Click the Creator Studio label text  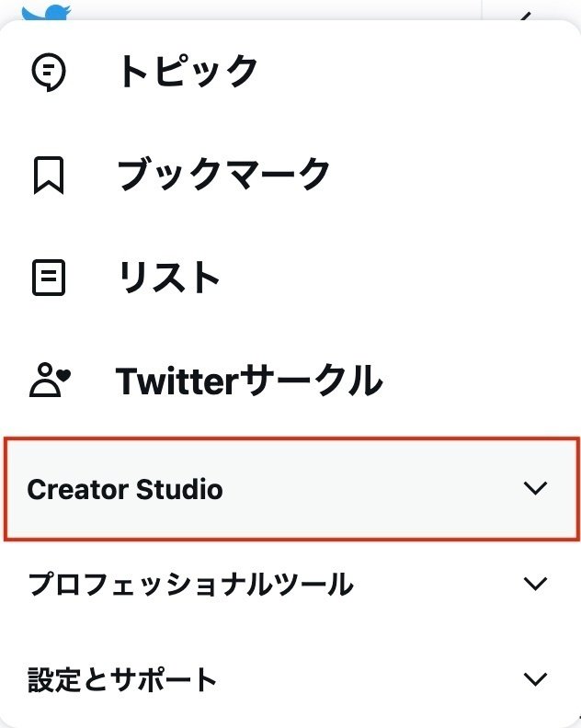(x=125, y=490)
